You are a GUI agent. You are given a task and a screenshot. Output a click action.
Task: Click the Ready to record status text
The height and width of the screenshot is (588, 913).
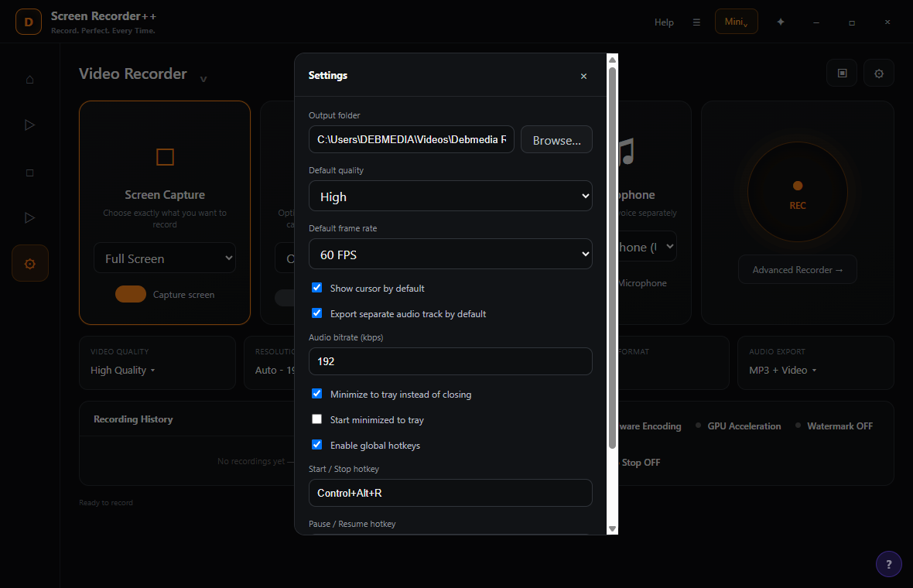[106, 502]
